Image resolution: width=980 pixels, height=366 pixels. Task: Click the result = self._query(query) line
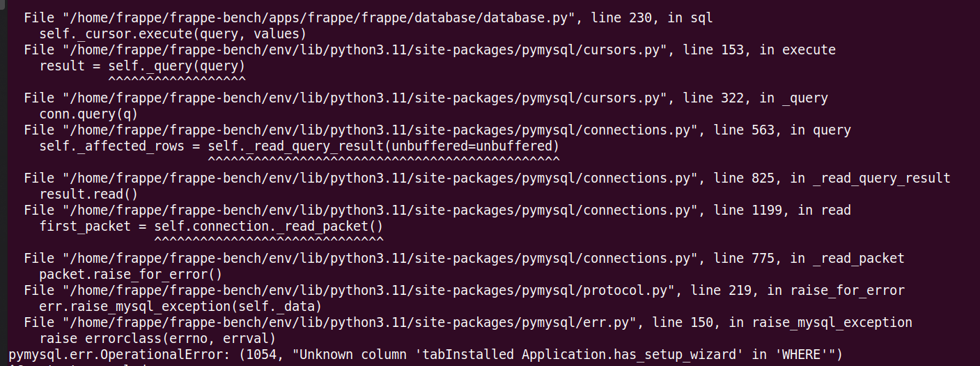click(142, 66)
